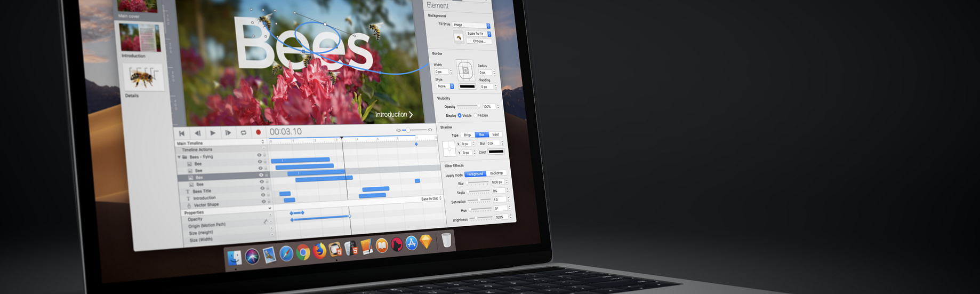Toggle visibility eye for Introduction layer
The height and width of the screenshot is (294, 980).
point(263,195)
